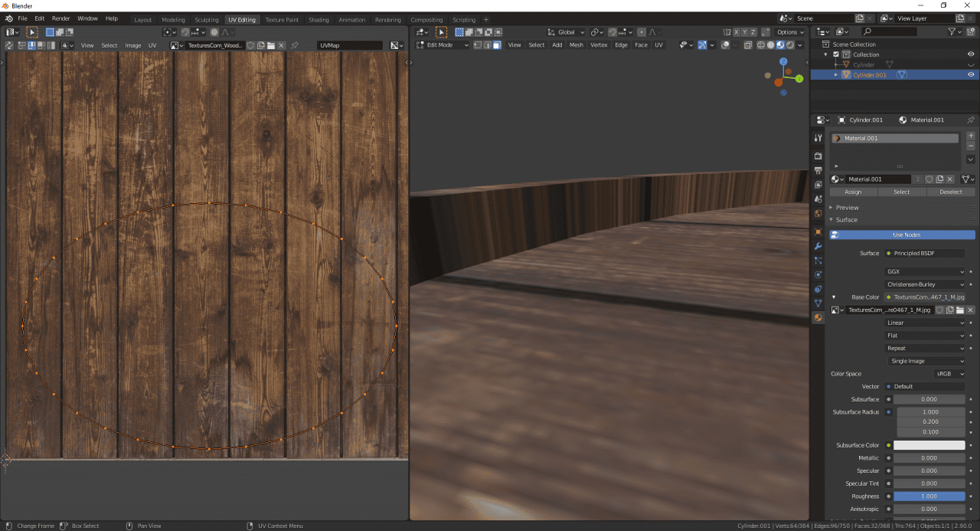Select Material.001 slot in list
The image size is (980, 531).
coord(894,139)
